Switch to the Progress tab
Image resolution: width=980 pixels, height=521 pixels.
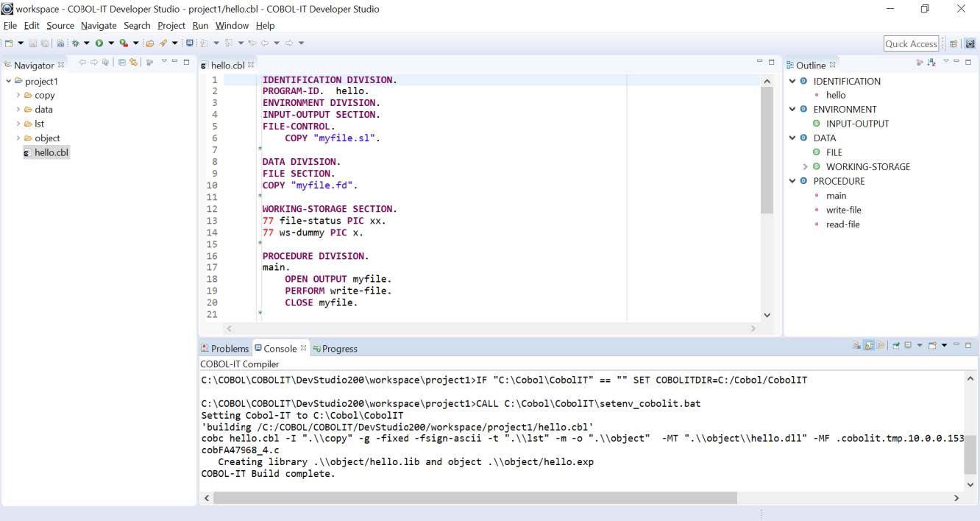tap(335, 349)
